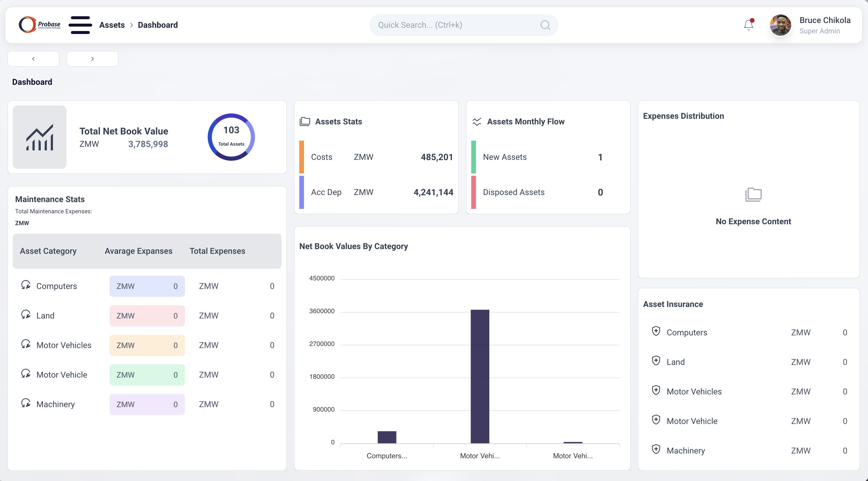The image size is (868, 481).
Task: Click the Assets Monthly Flow trend icon
Action: (x=477, y=121)
